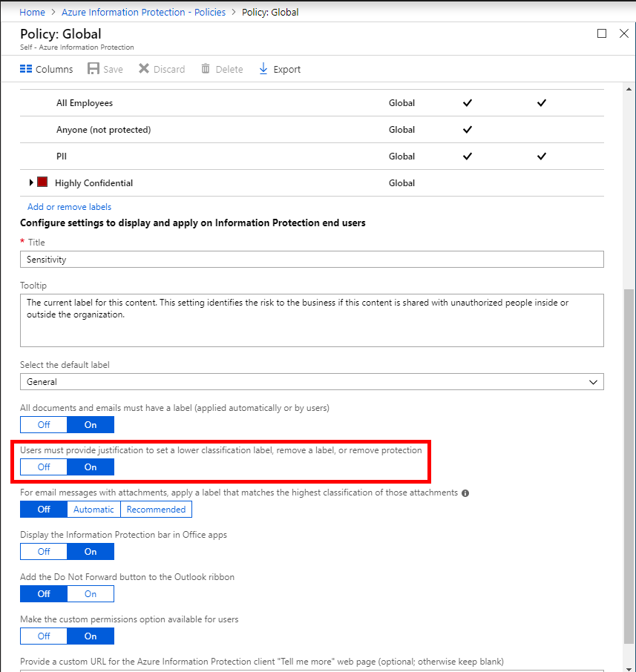Turn Off custom permissions option for users
The image size is (636, 672).
coord(44,636)
